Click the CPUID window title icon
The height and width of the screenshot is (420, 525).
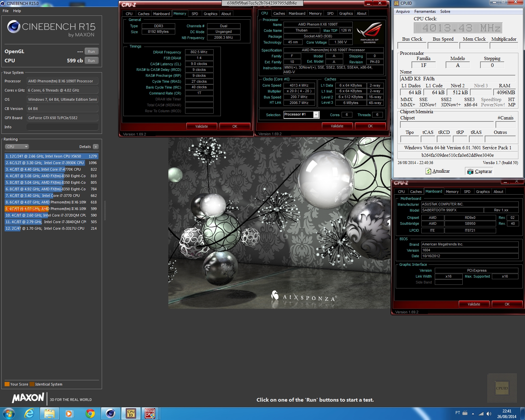(x=396, y=3)
